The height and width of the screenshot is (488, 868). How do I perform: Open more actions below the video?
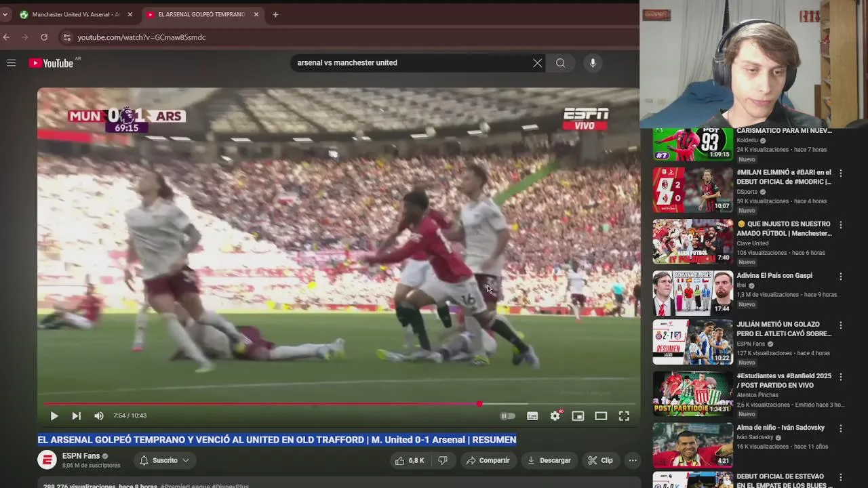point(633,460)
